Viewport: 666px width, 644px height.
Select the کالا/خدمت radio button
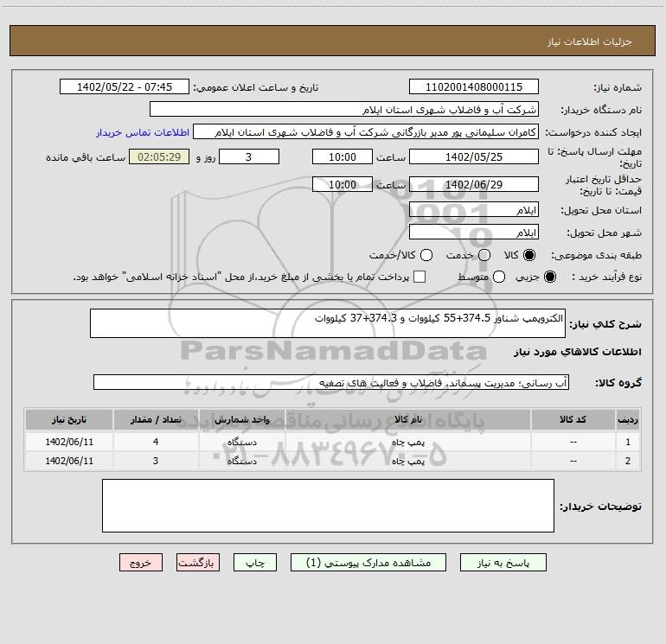tap(426, 255)
